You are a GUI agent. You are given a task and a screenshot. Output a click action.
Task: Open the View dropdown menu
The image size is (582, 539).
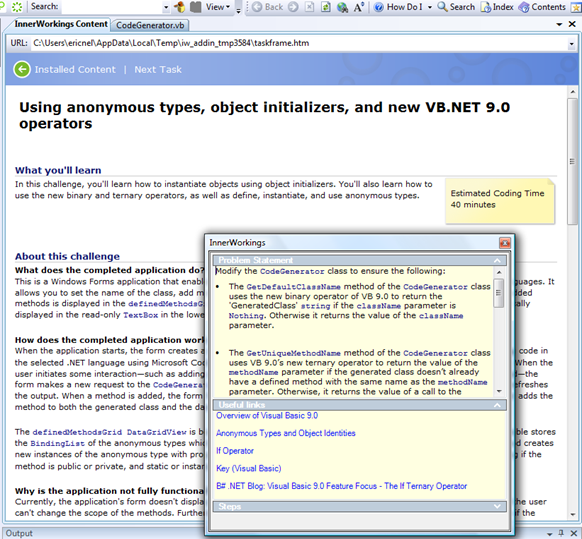218,7
